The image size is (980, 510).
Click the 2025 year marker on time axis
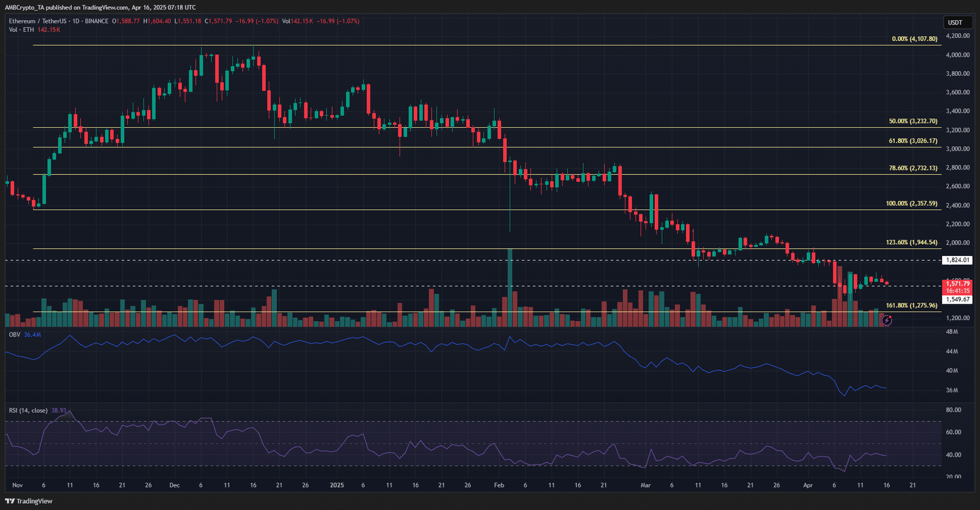(x=337, y=485)
